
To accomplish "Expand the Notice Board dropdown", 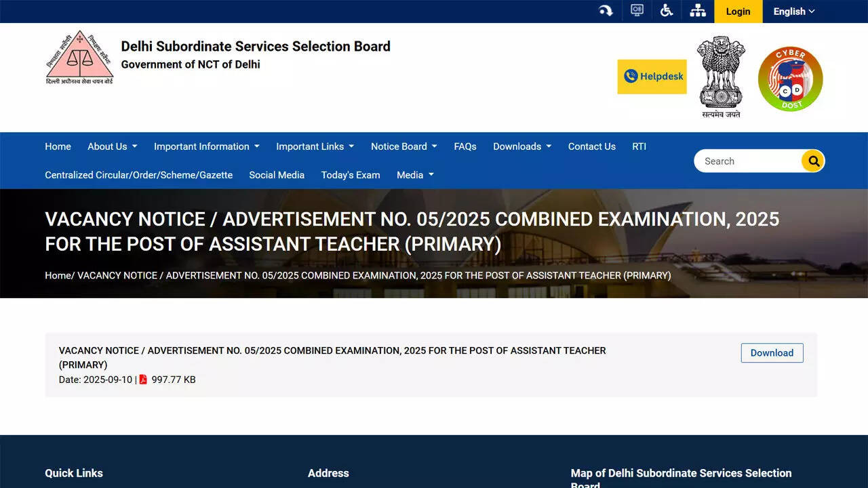I will [403, 146].
